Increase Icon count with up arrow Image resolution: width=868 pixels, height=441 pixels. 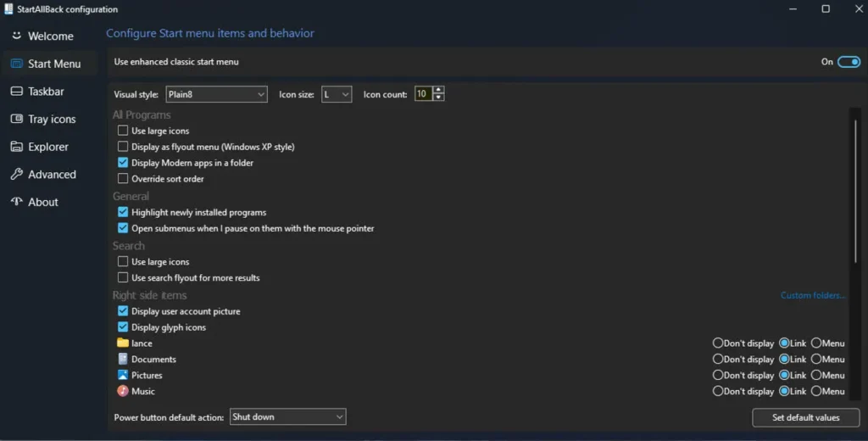click(x=438, y=91)
